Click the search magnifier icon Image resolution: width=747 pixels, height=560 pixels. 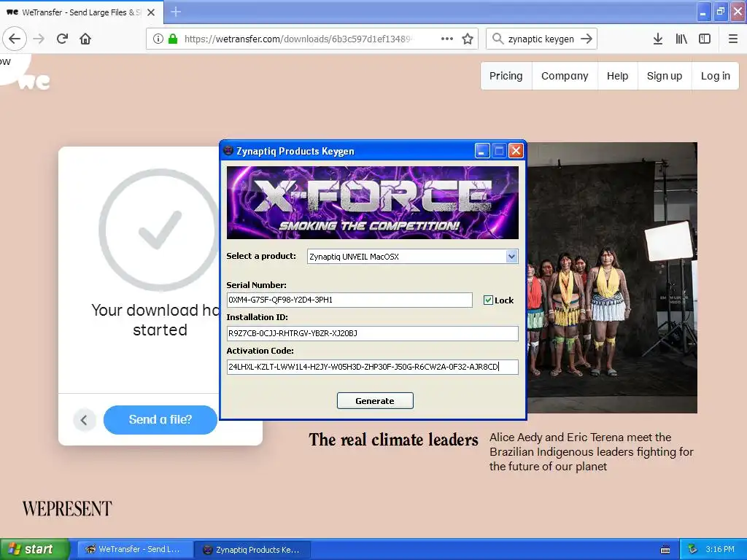point(498,39)
